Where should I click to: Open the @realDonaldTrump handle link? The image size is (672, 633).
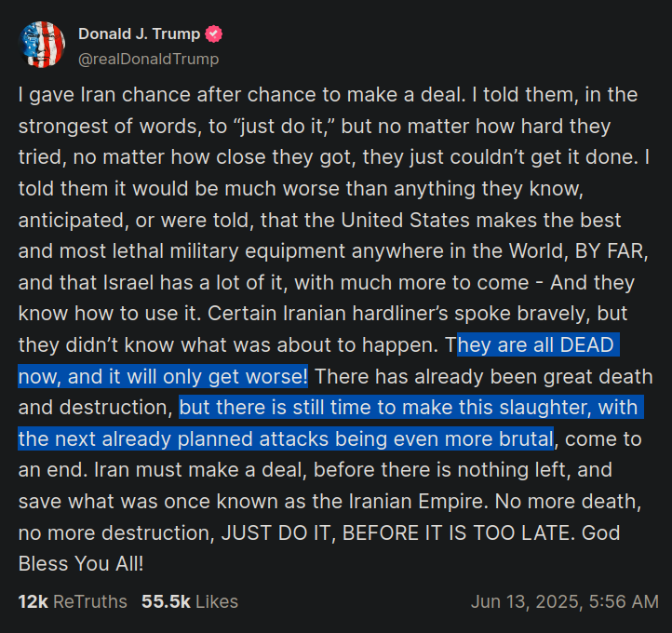[x=148, y=59]
